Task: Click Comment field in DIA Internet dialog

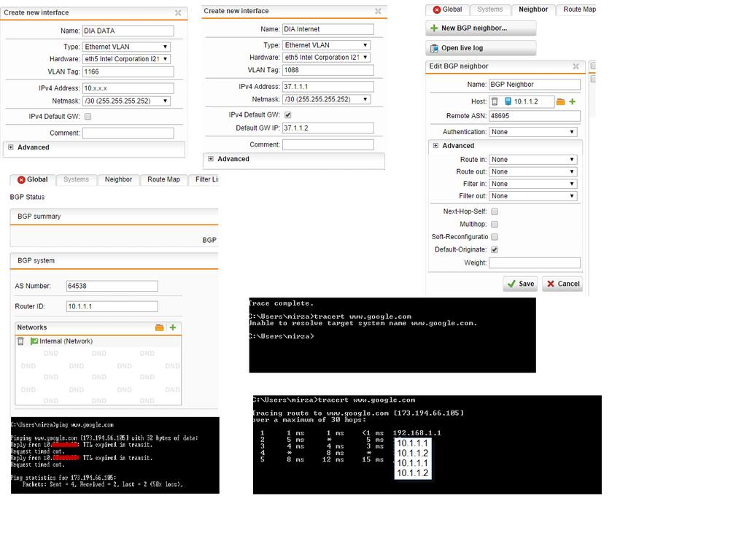Action: (328, 144)
